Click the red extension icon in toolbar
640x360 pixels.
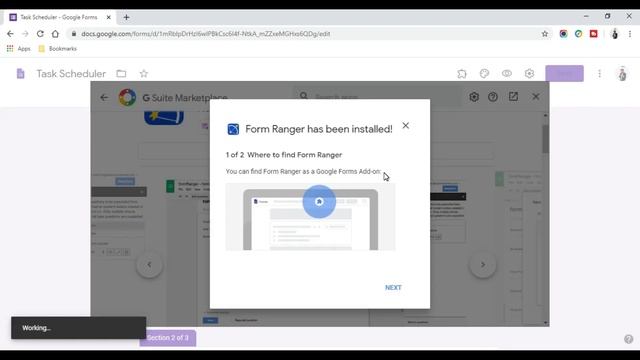pyautogui.click(x=593, y=34)
